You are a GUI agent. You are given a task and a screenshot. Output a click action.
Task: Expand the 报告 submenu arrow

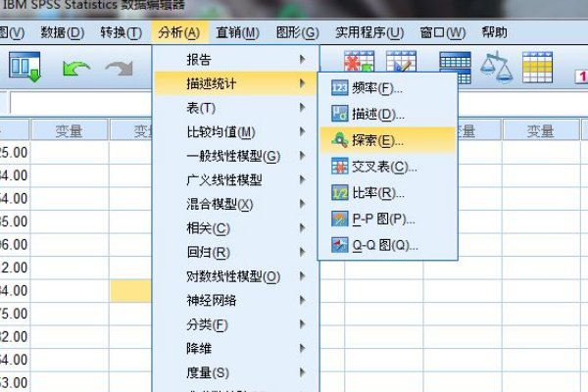(302, 59)
